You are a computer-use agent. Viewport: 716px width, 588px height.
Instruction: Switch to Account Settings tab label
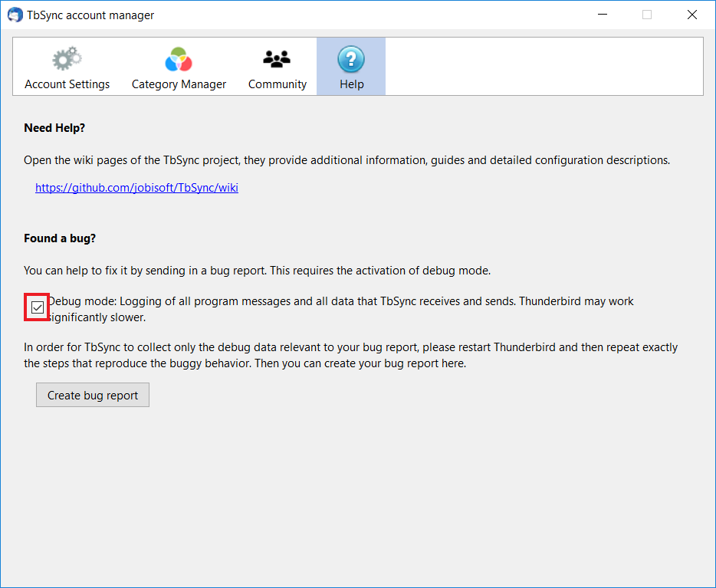[67, 84]
